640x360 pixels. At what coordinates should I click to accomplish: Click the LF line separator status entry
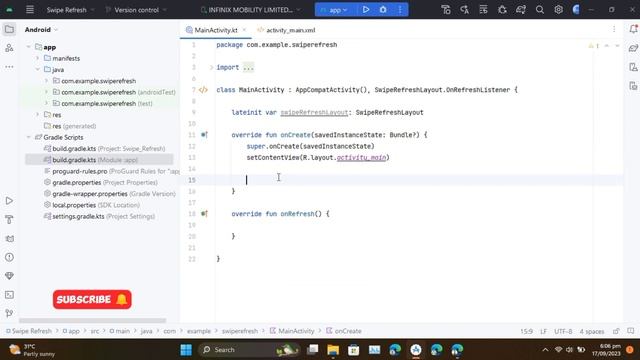point(543,331)
